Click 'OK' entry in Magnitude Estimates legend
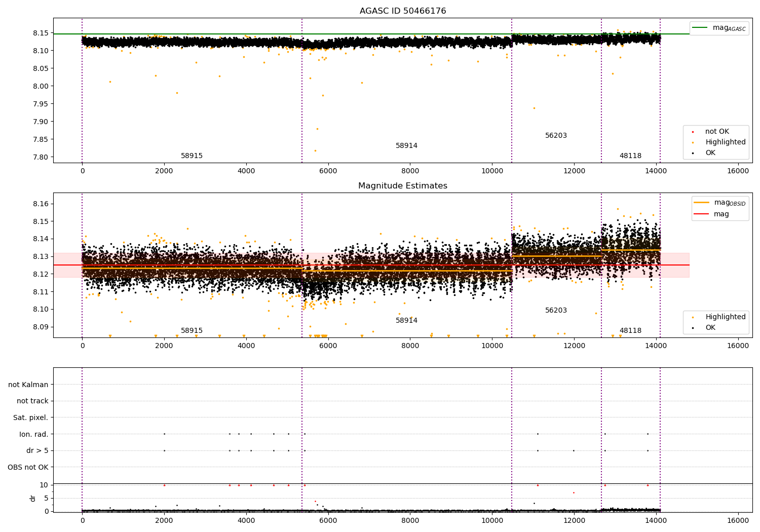The image size is (760, 532). click(710, 328)
